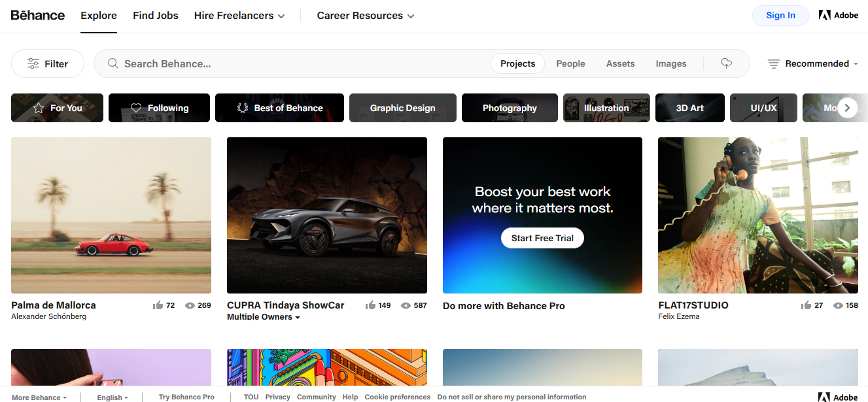Select the UI/UX category

(x=763, y=108)
